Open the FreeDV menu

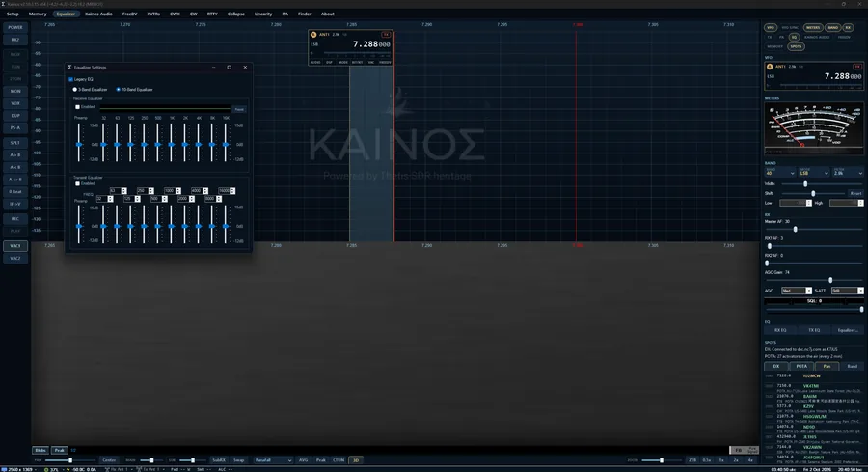[129, 14]
